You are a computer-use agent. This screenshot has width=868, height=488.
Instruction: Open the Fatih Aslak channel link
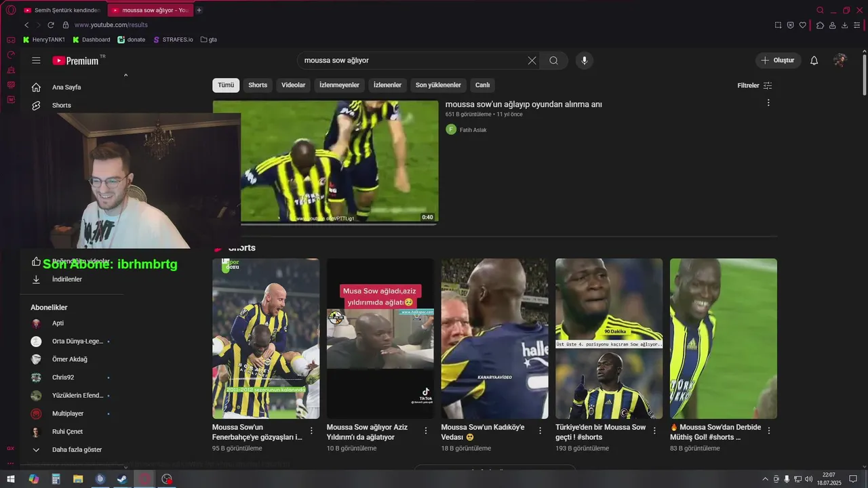tap(473, 130)
